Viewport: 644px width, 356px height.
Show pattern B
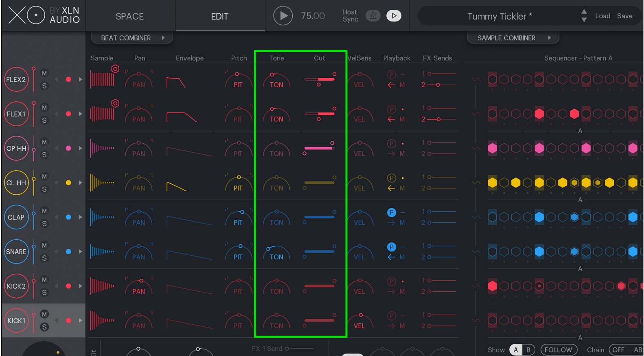pos(528,350)
